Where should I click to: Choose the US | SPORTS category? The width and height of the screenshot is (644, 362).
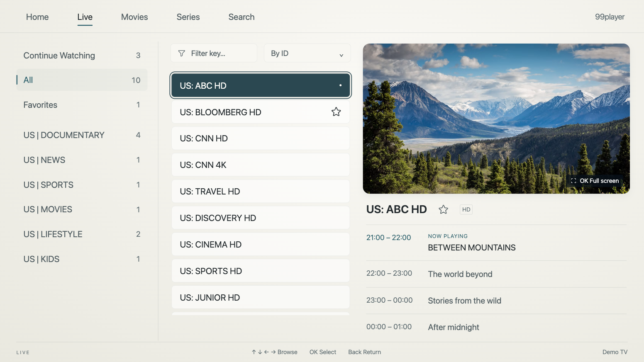point(82,185)
